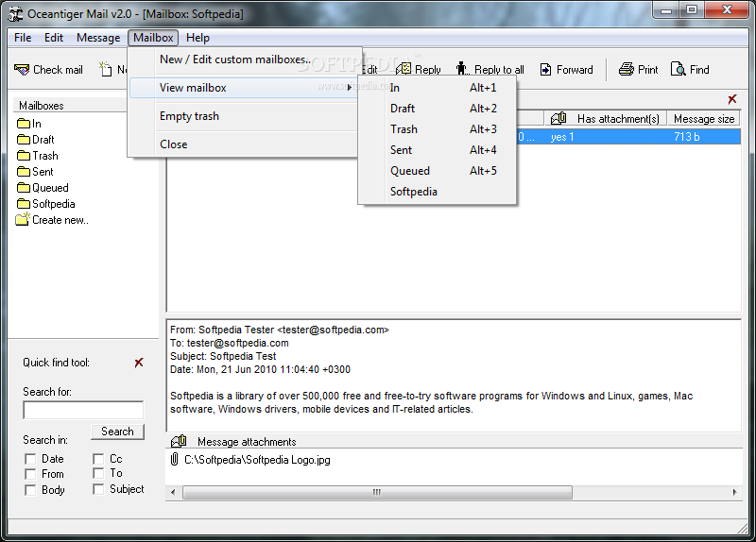Click the attachments horizontal scrollbar thumb
The height and width of the screenshot is (542, 756).
point(377,492)
